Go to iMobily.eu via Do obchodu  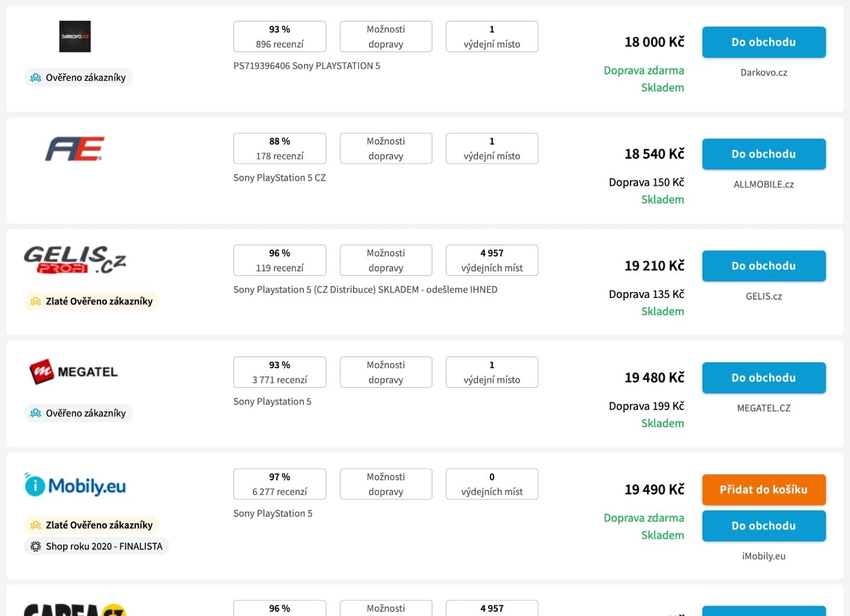point(764,526)
